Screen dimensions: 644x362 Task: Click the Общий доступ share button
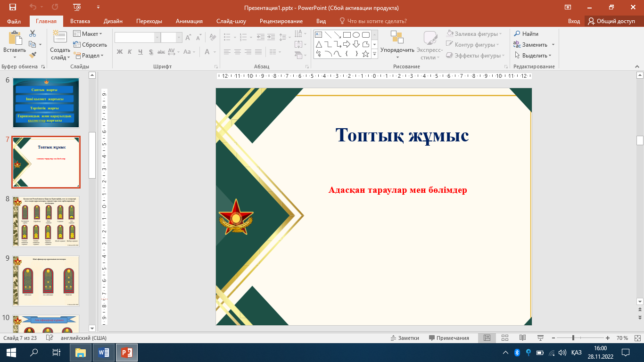pyautogui.click(x=611, y=21)
